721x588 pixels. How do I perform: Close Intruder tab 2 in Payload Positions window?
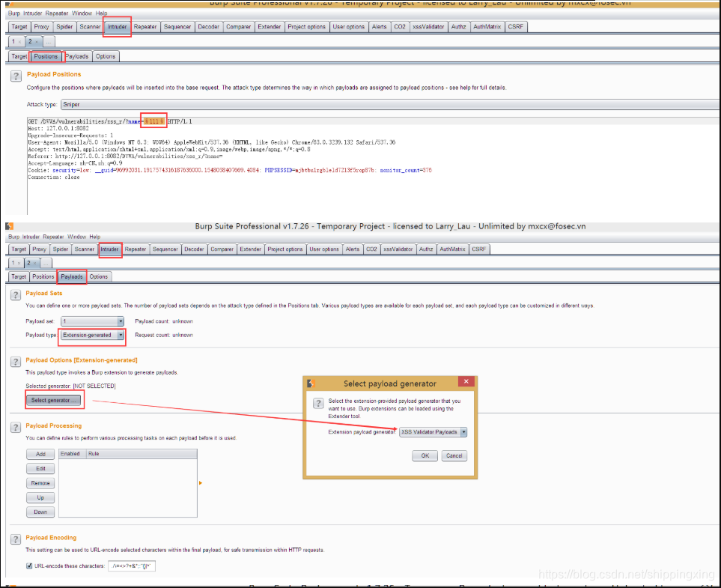(x=37, y=42)
